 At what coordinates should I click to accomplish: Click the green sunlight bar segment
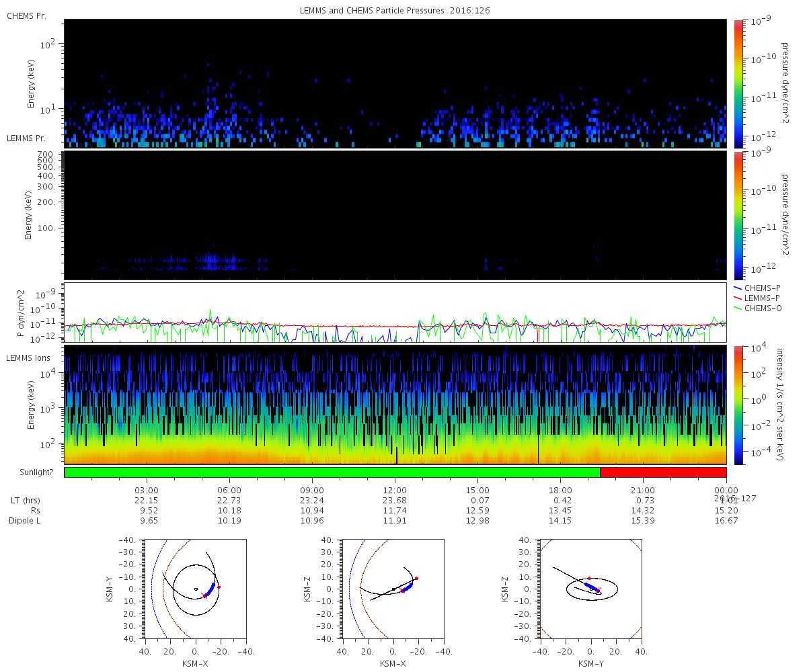click(x=332, y=472)
